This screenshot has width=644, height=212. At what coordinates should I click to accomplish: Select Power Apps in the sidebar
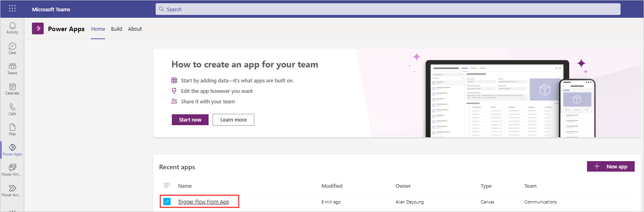pos(13,150)
